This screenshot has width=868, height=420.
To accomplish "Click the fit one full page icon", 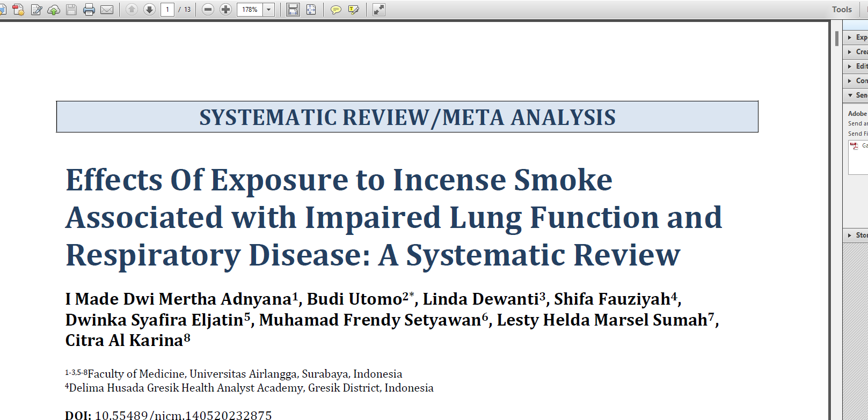I will pos(311,10).
